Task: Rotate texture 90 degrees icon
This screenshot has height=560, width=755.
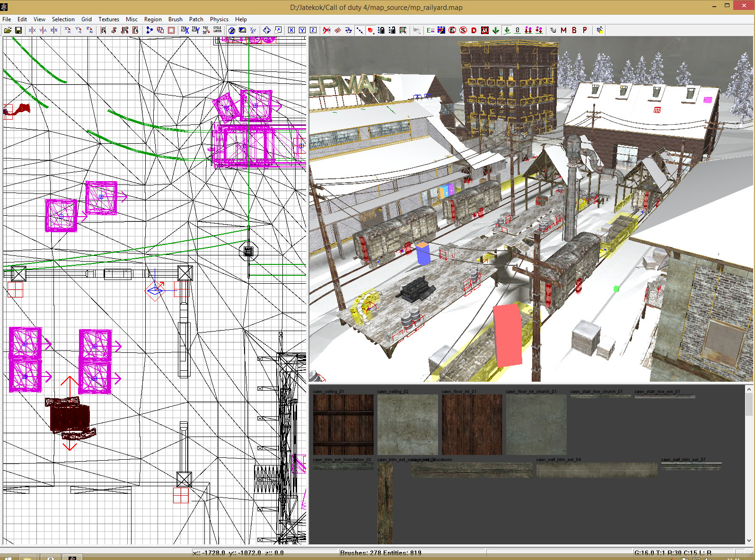Action: [206, 30]
